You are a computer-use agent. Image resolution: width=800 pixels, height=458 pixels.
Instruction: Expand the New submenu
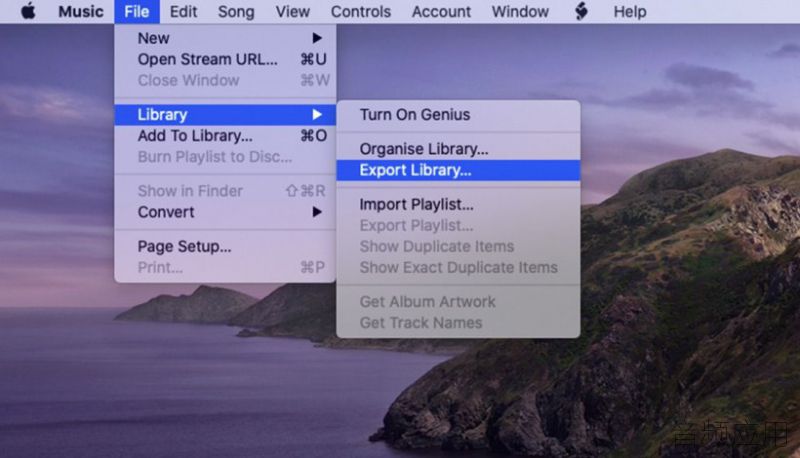[x=225, y=38]
